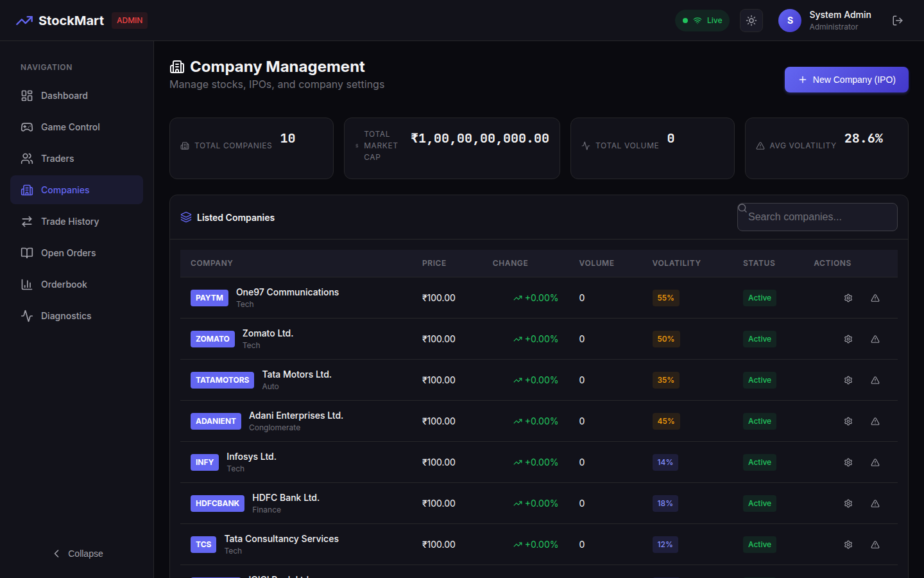The width and height of the screenshot is (924, 578).
Task: Open the Orderbook page
Action: pos(77,285)
